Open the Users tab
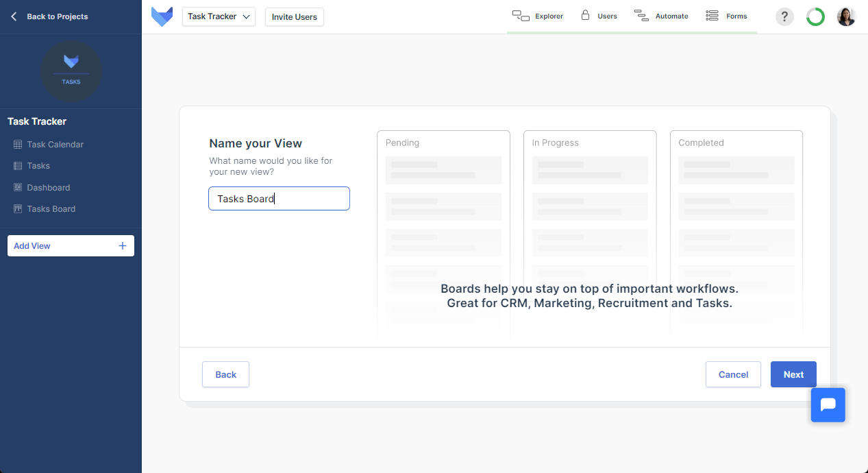This screenshot has width=868, height=473. [599, 16]
